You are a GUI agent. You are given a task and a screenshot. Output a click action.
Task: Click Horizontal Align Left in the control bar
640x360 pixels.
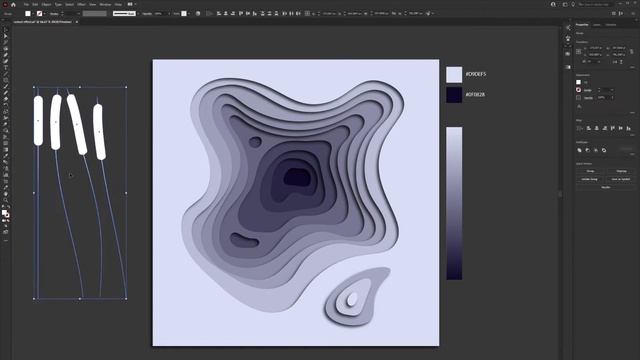(219, 13)
